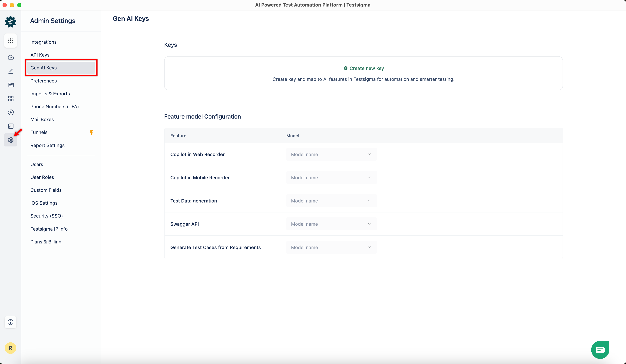
Task: Click the pencil create tests icon
Action: pyautogui.click(x=11, y=71)
